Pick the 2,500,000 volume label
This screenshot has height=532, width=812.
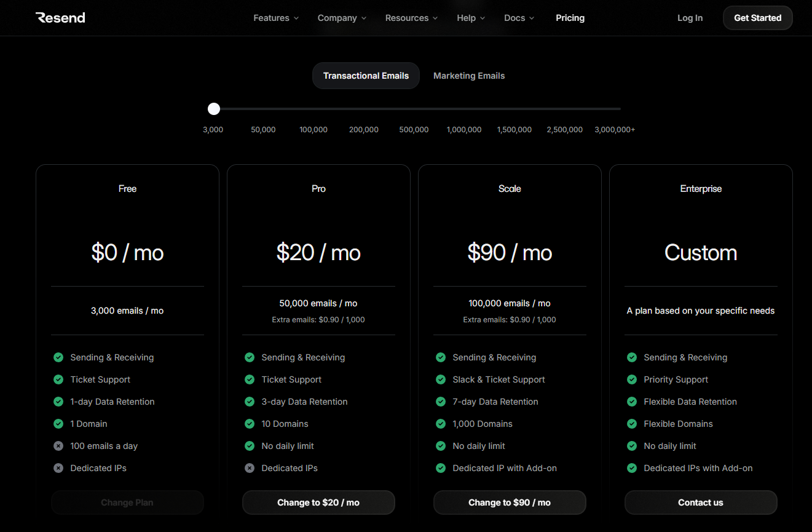[564, 130]
